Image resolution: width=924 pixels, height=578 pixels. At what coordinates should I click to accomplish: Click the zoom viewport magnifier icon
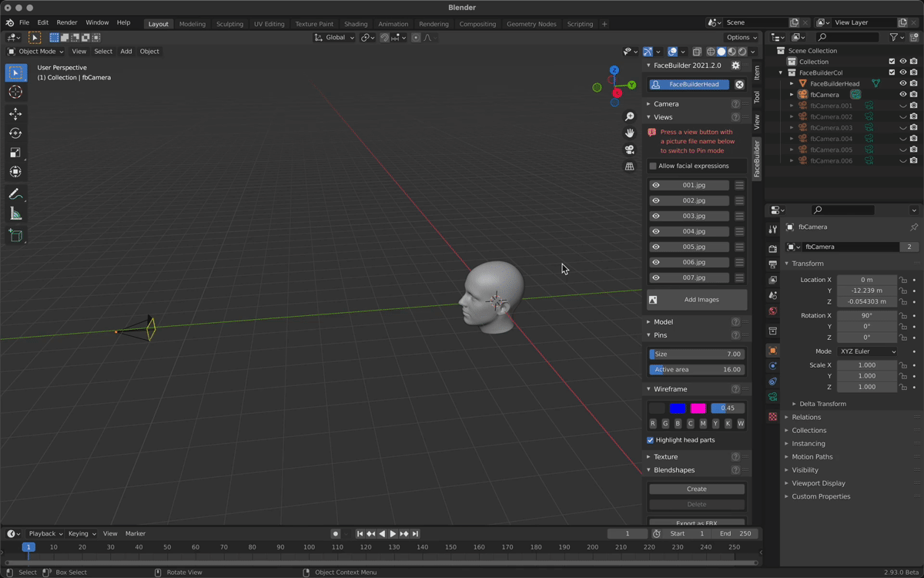click(629, 116)
